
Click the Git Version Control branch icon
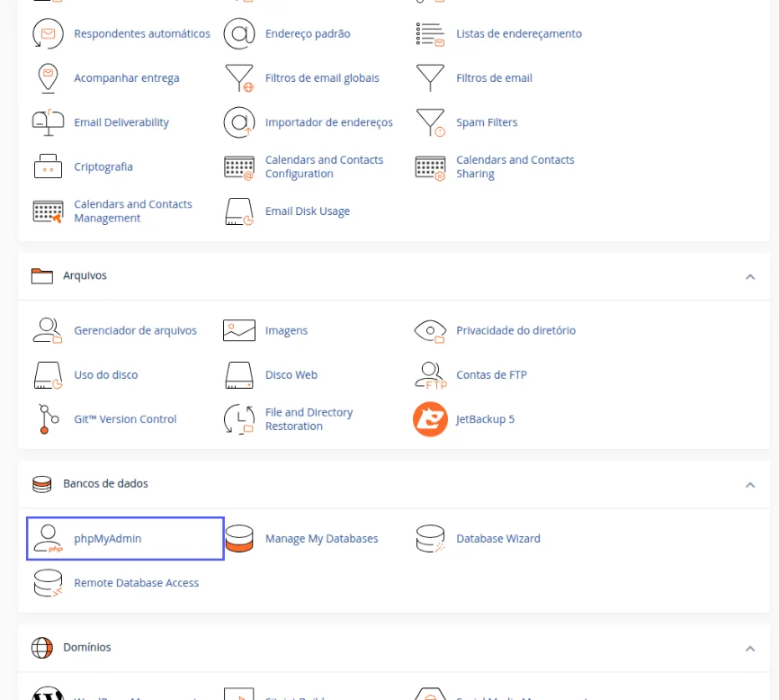click(x=49, y=418)
